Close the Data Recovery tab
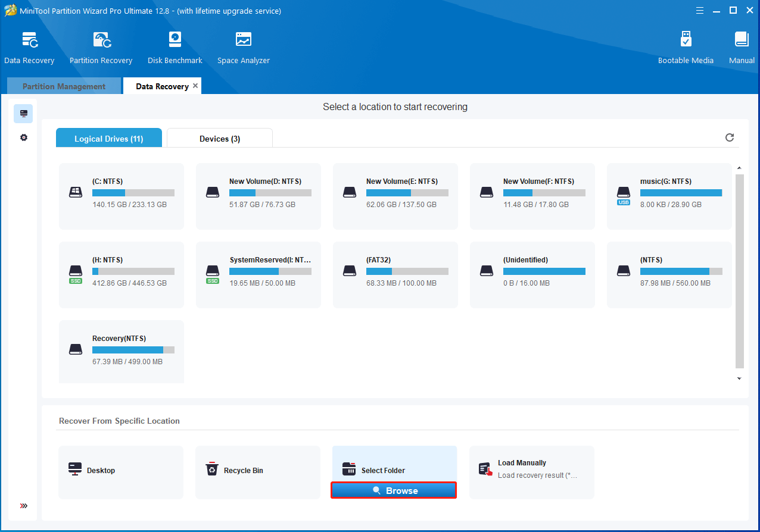This screenshot has height=532, width=760. click(x=195, y=86)
